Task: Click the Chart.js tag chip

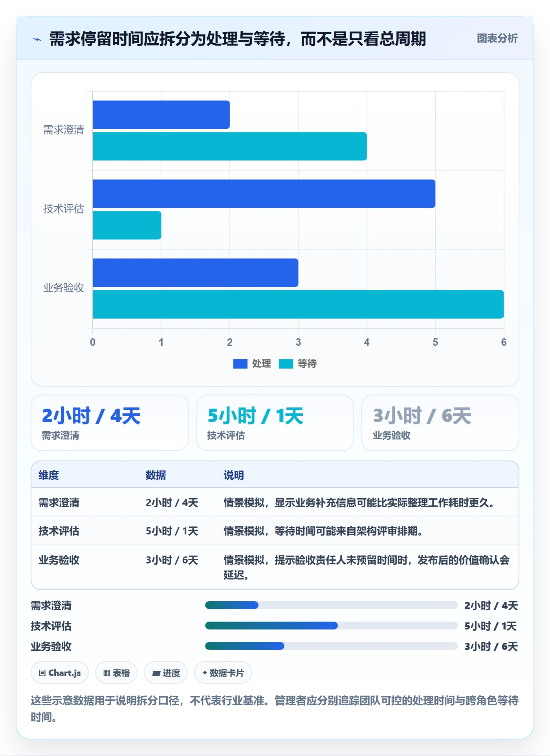Action: coord(60,673)
